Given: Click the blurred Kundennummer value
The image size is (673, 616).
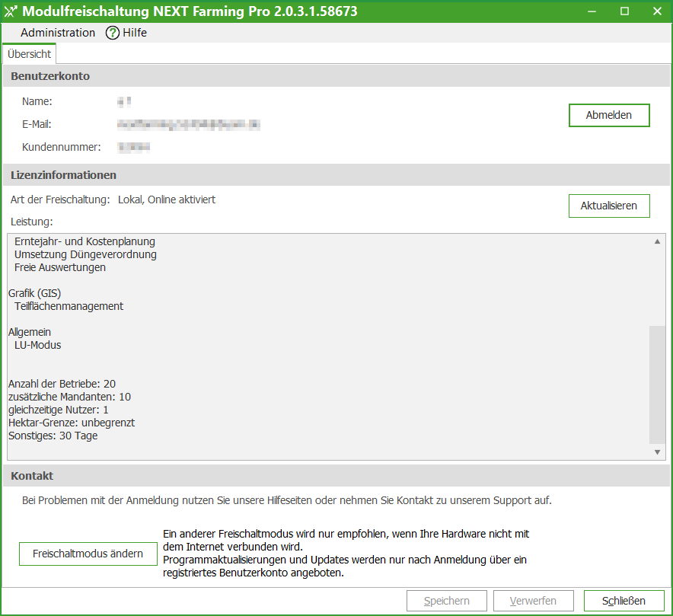Looking at the screenshot, I should [134, 146].
